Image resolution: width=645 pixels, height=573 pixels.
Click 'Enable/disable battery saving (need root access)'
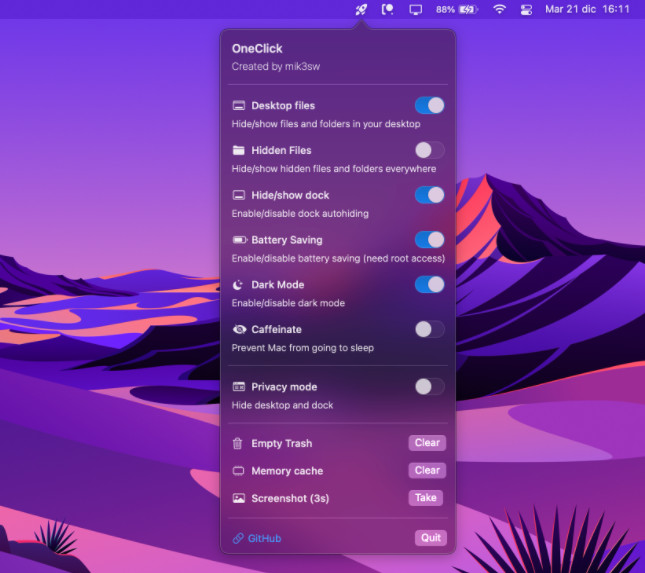coord(338,259)
